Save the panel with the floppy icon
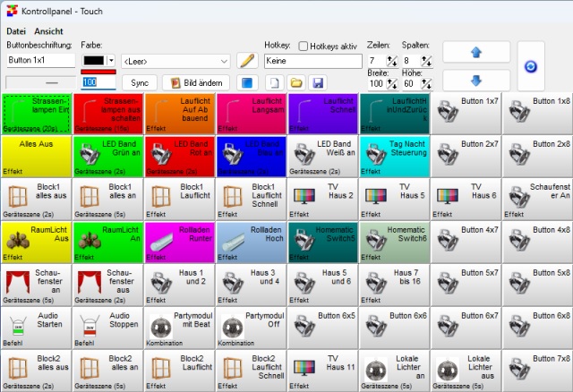573x392 pixels. (317, 82)
